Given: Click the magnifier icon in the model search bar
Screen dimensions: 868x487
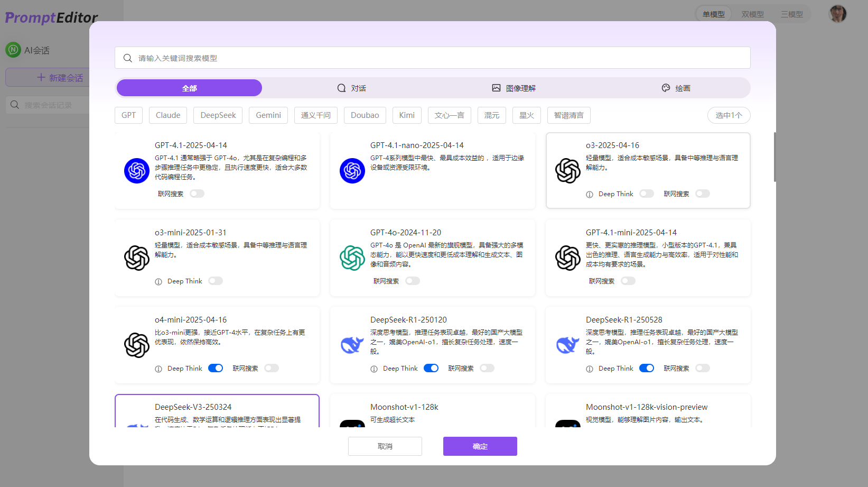Looking at the screenshot, I should coord(128,58).
